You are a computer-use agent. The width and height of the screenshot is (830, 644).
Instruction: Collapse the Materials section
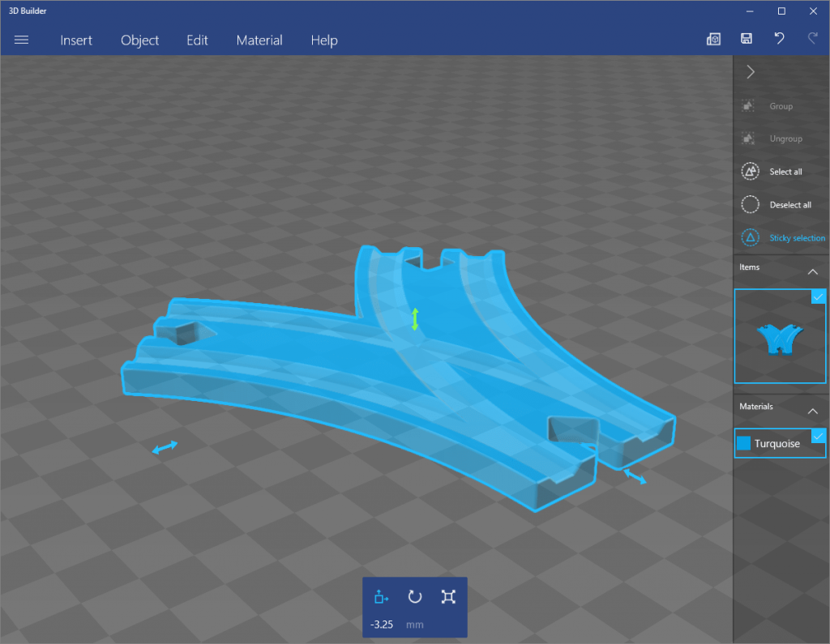click(812, 411)
